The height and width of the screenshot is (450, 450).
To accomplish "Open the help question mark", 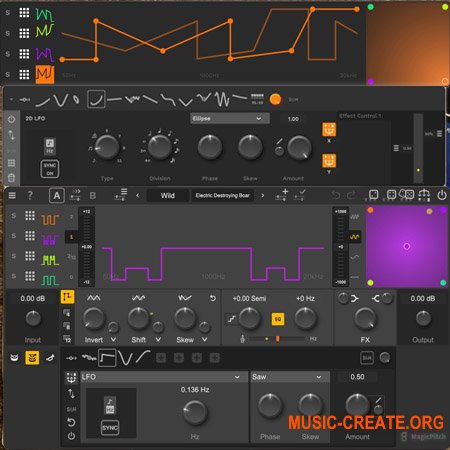I will (30, 195).
